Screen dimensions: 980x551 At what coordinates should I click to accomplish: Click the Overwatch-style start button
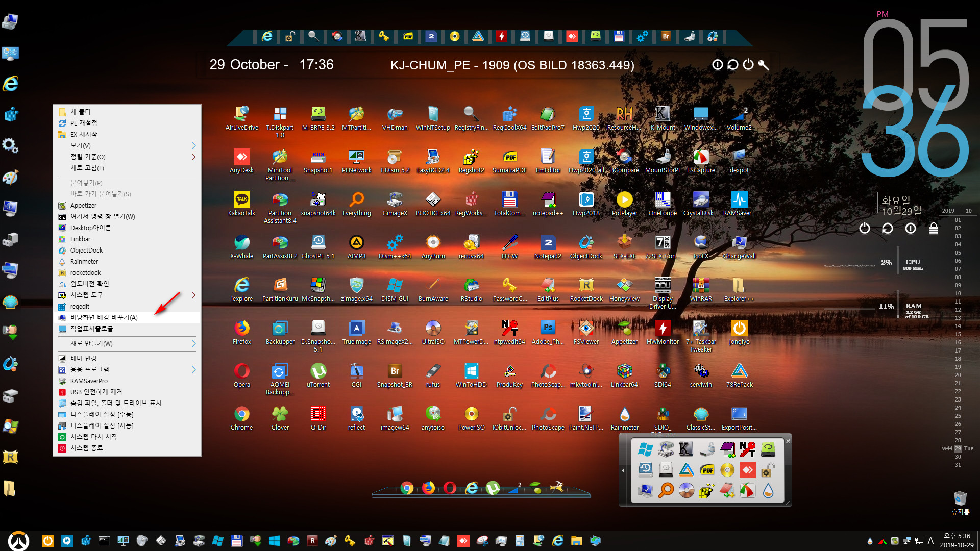click(x=18, y=541)
